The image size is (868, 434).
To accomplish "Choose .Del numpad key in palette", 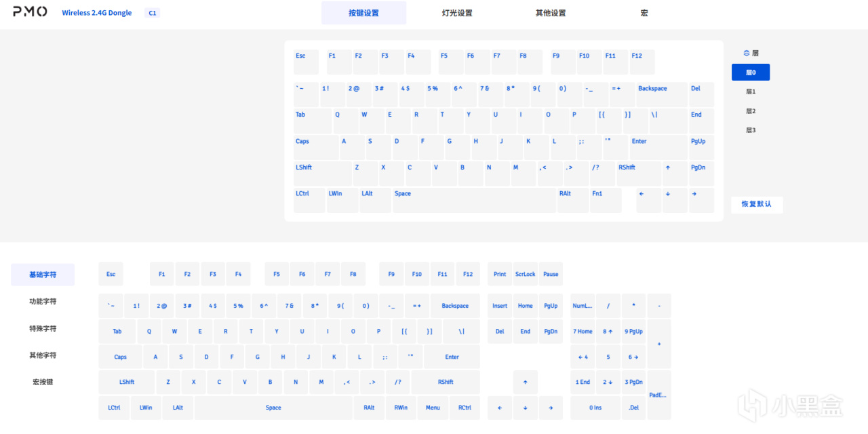I will (633, 408).
